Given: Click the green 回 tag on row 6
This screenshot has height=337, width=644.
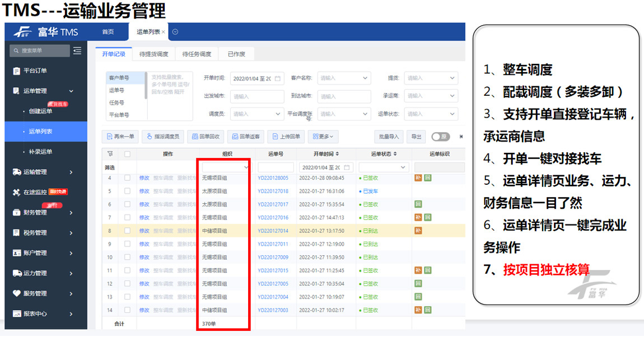Looking at the screenshot, I should click(x=418, y=204).
